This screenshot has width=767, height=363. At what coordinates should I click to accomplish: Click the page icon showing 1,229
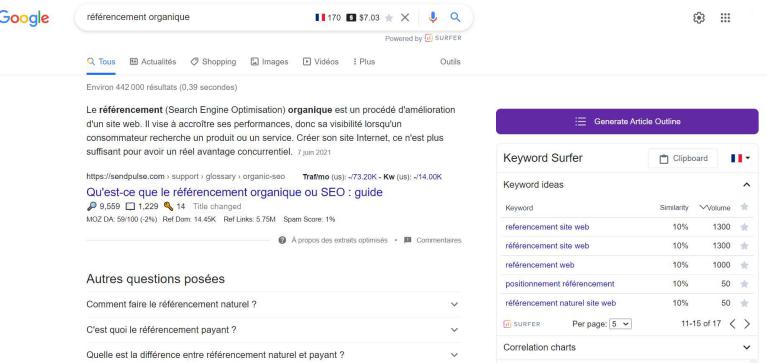tap(130, 206)
